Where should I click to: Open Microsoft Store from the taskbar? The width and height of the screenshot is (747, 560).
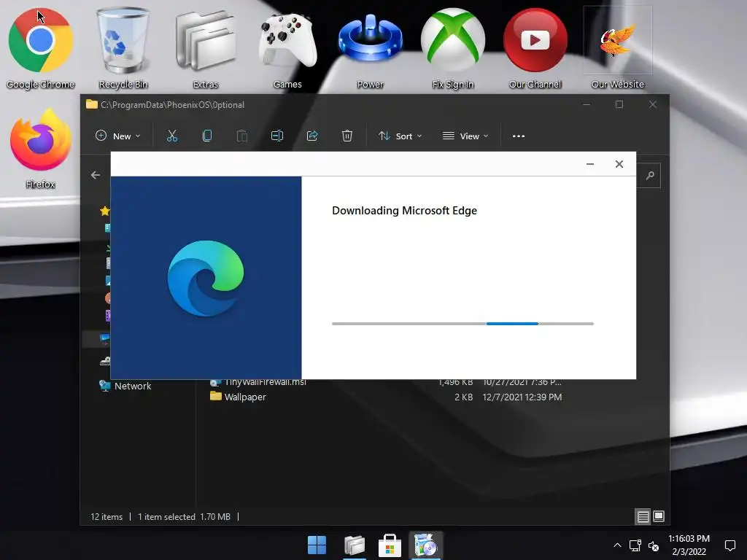(x=390, y=545)
